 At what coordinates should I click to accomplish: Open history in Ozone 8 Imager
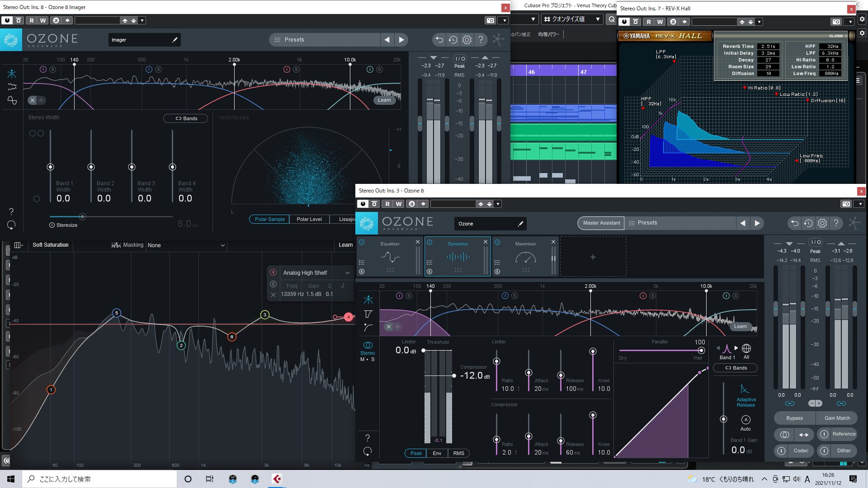[x=453, y=40]
